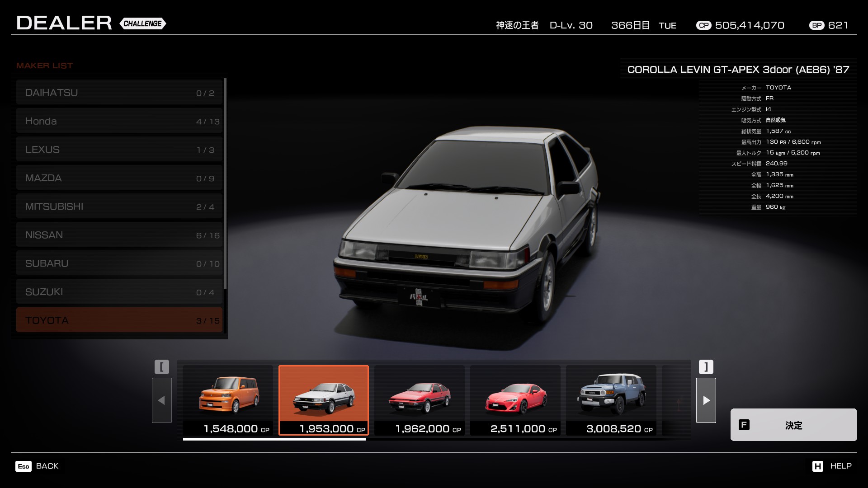The image size is (868, 488).
Task: Click the left arrow carousel button
Action: click(161, 400)
